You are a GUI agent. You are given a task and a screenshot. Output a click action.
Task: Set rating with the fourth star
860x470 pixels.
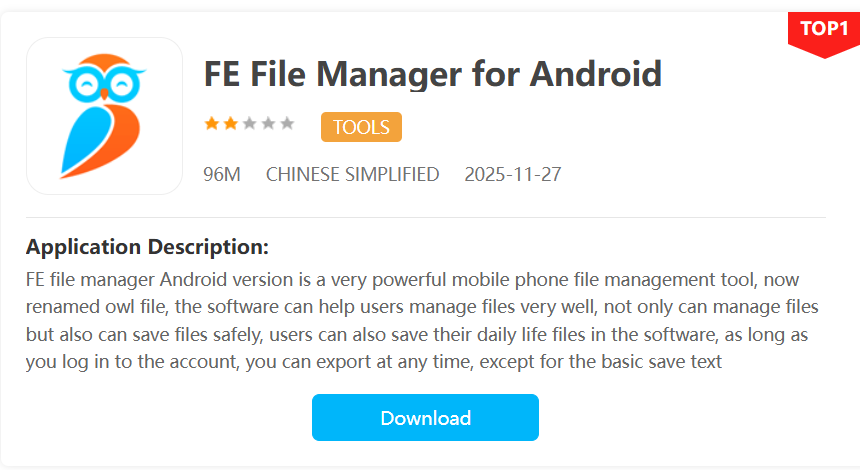(268, 124)
